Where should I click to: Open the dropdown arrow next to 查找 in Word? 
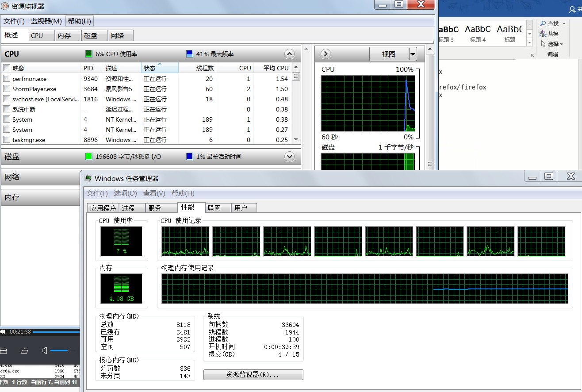click(564, 24)
